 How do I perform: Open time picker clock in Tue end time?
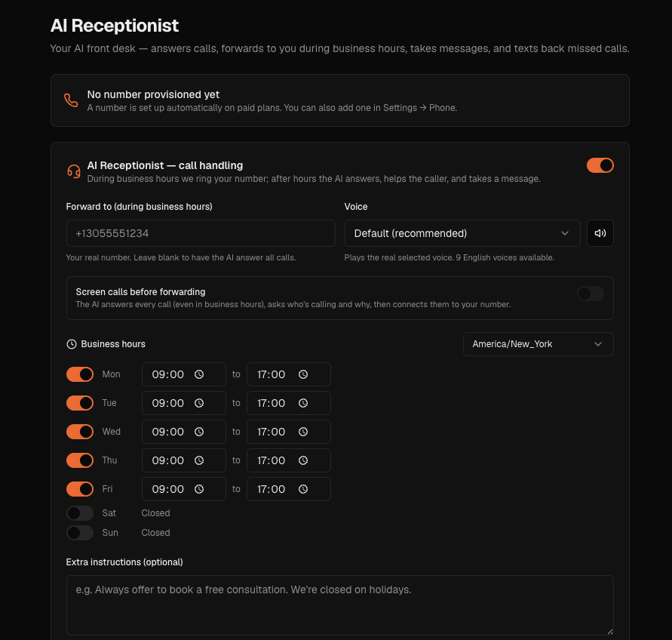point(303,403)
